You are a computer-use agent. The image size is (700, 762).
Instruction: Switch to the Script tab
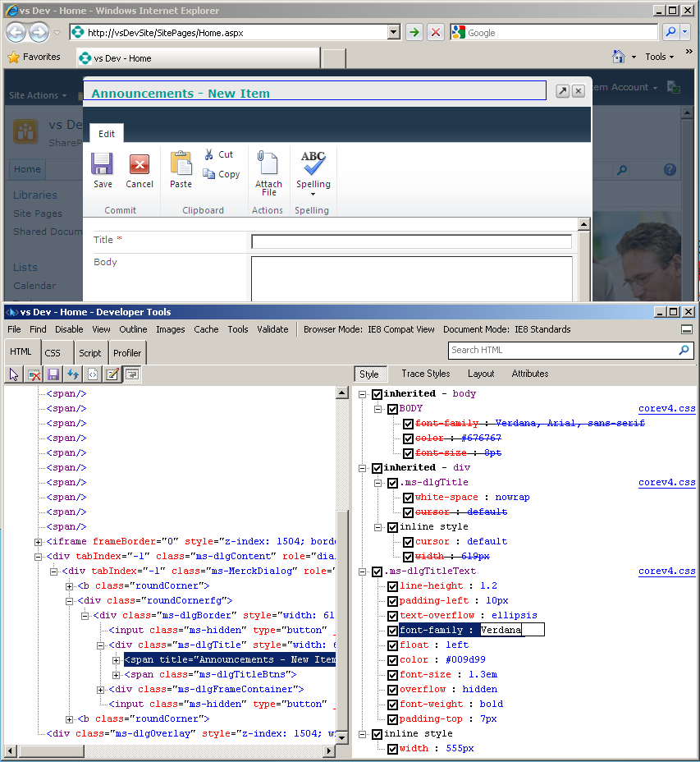pos(90,353)
